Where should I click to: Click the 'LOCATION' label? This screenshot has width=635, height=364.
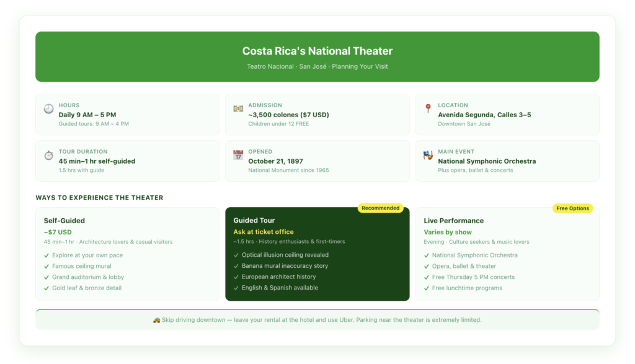tap(453, 105)
